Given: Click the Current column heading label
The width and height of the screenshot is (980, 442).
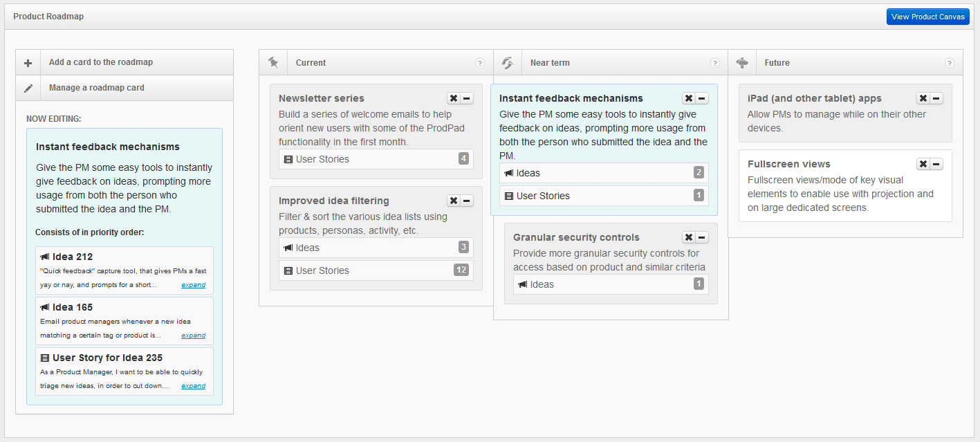Looking at the screenshot, I should 311,63.
